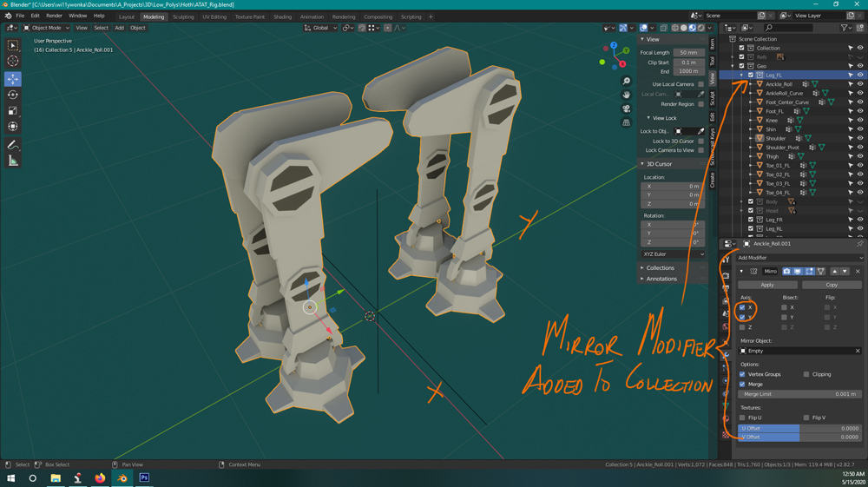Open the Global transform orientation dropdown
The height and width of the screenshot is (487, 868).
tap(320, 28)
